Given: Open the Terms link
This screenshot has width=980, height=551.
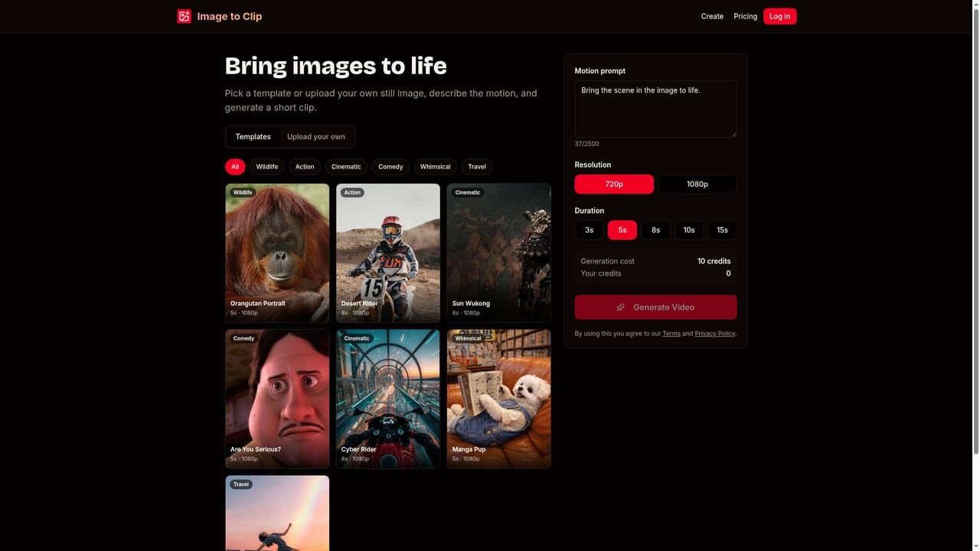Looking at the screenshot, I should [x=671, y=334].
